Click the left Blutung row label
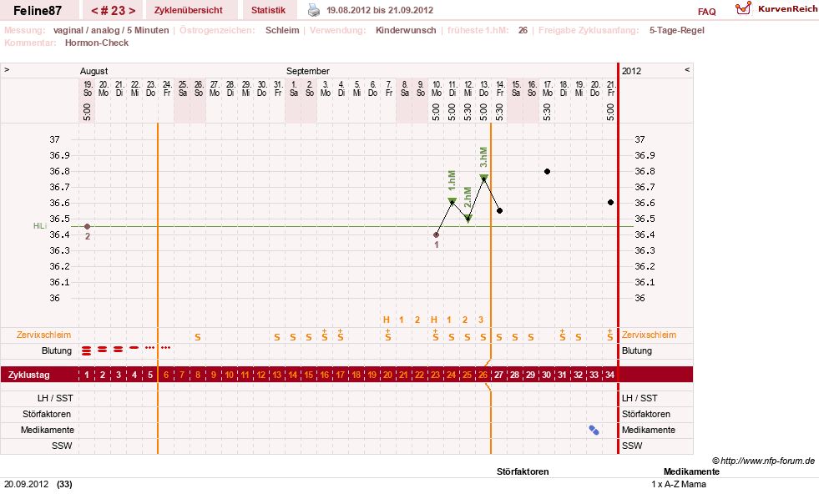The width and height of the screenshot is (819, 504). tap(57, 351)
